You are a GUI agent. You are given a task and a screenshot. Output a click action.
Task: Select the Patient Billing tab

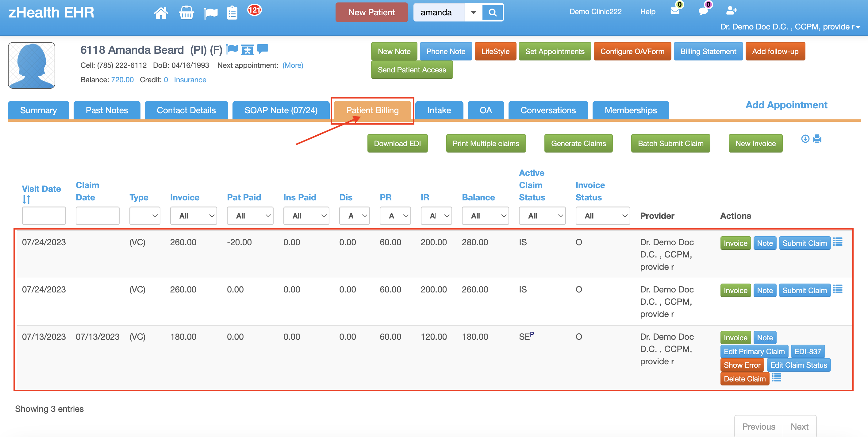click(x=372, y=110)
